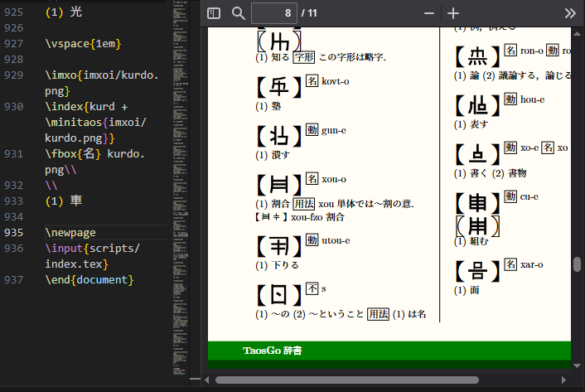Screen dimensions: 585x392
Task: Open the PDF tools overflow menu
Action: click(570, 13)
